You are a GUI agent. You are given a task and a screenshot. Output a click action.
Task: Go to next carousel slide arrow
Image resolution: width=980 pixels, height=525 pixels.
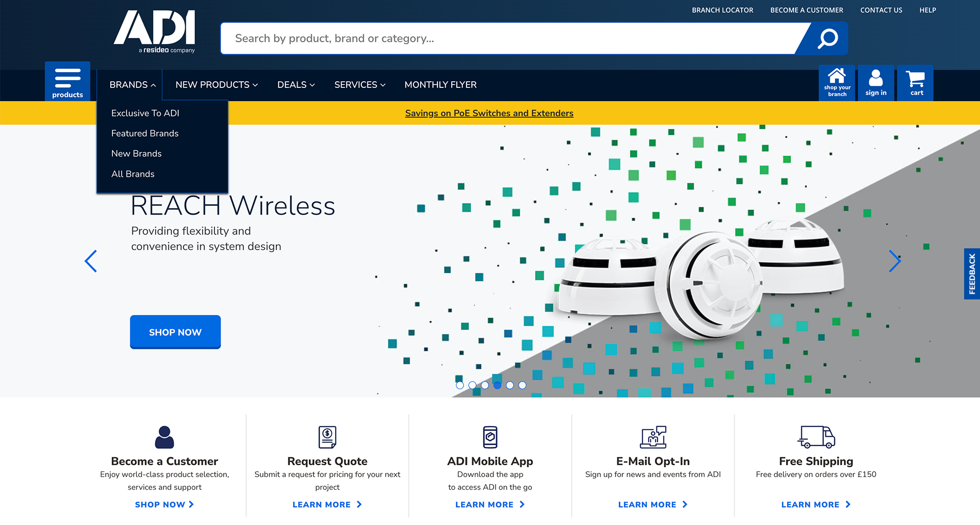(x=894, y=261)
